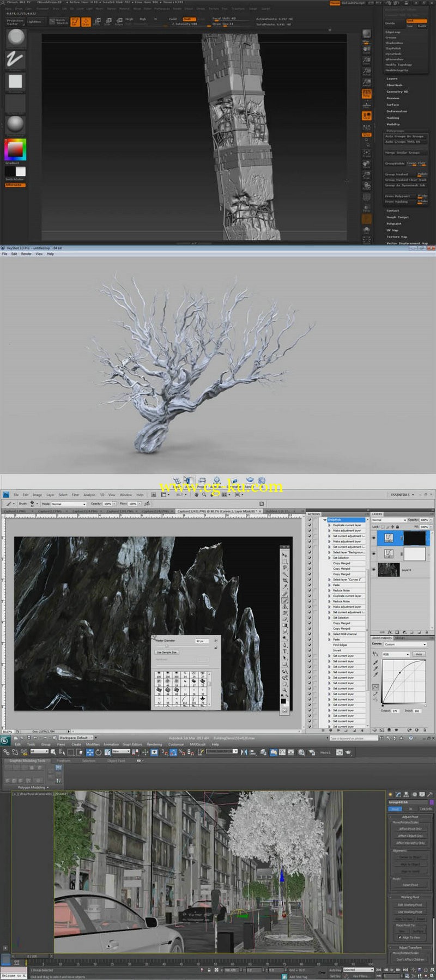
Task: Open the Hierarchy tab in 3ds Max command panel
Action: (407, 795)
